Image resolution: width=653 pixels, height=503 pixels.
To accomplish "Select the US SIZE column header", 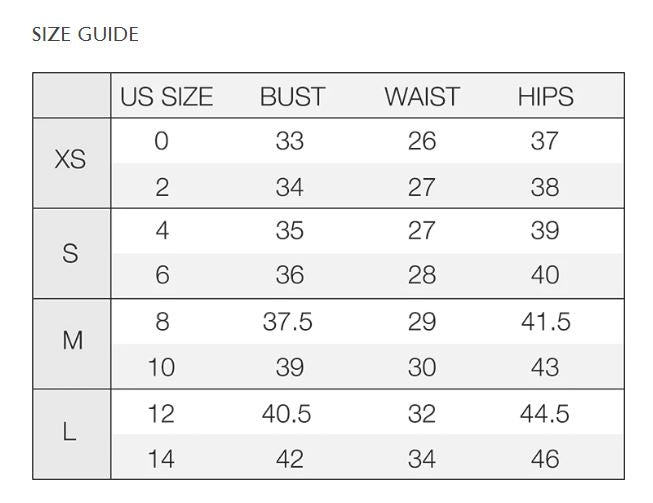I will (x=166, y=97).
